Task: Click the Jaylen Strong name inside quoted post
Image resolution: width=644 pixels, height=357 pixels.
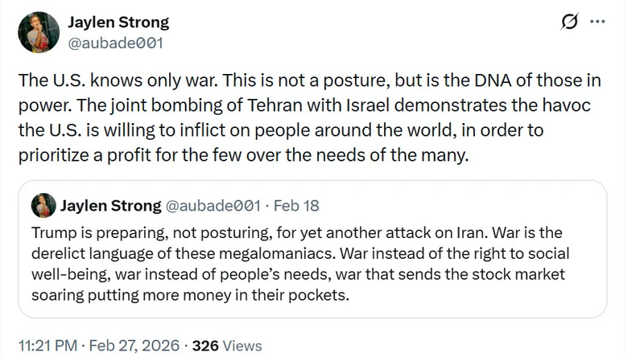Action: point(111,206)
